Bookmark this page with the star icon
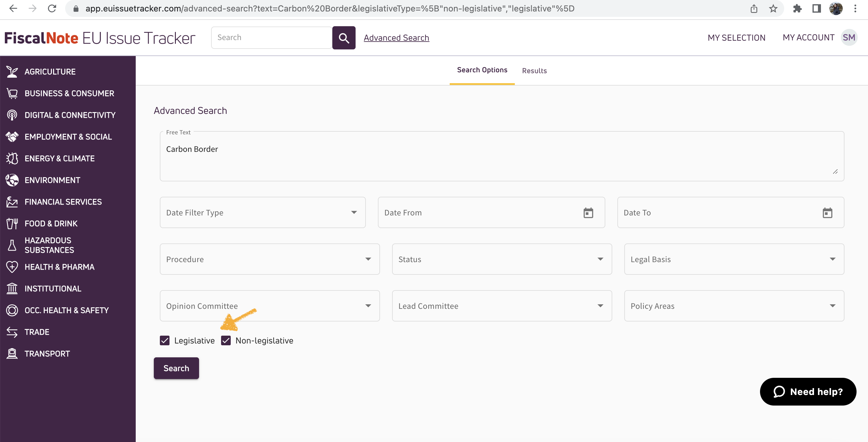 tap(773, 8)
